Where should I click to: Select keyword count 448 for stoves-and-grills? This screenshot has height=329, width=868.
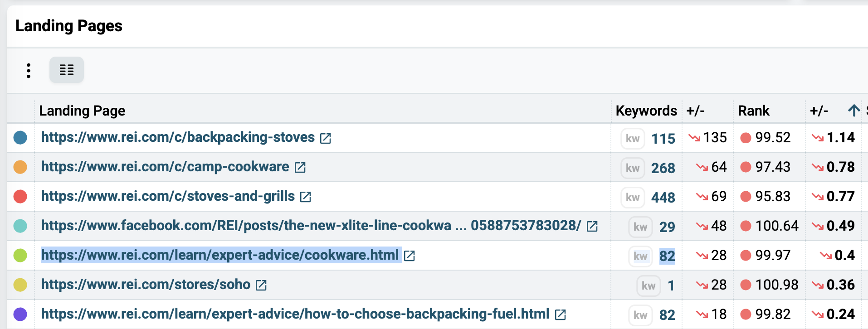[663, 198]
